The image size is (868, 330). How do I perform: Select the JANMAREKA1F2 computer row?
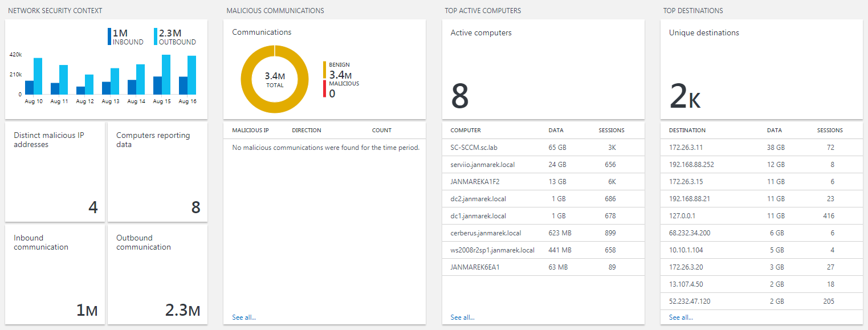point(543,182)
